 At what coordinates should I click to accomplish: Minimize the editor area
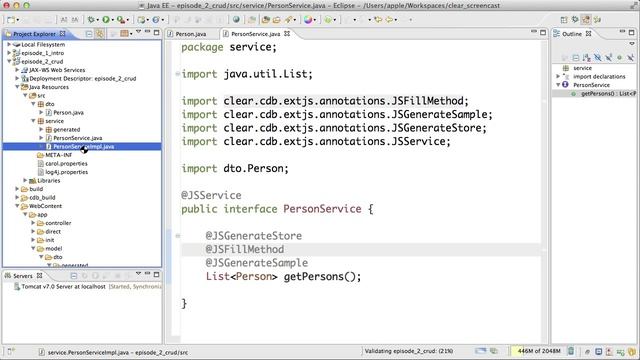(533, 32)
